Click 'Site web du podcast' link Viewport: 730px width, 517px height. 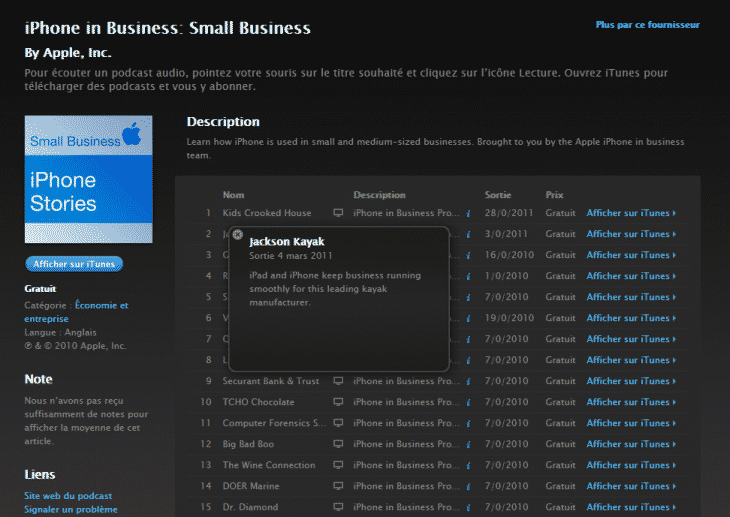click(68, 495)
